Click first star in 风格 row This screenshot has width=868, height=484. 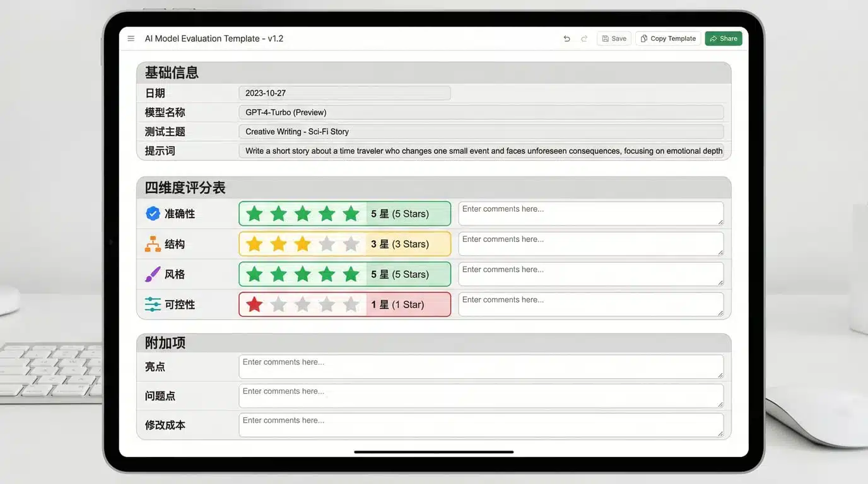254,274
